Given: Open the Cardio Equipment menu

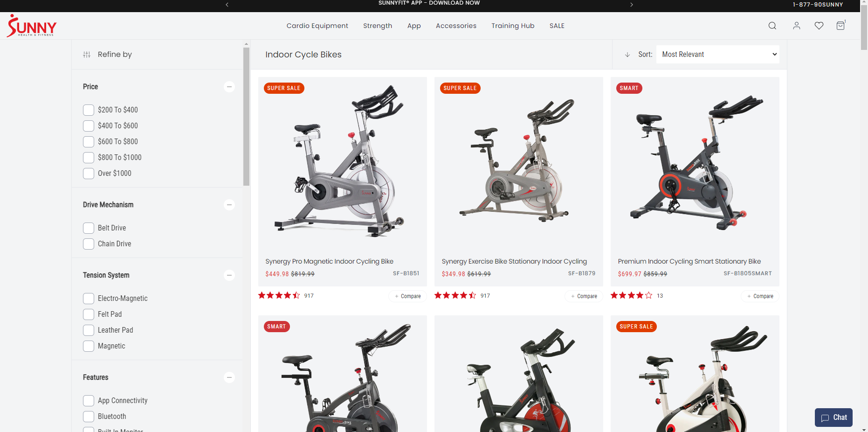Looking at the screenshot, I should click(x=317, y=26).
